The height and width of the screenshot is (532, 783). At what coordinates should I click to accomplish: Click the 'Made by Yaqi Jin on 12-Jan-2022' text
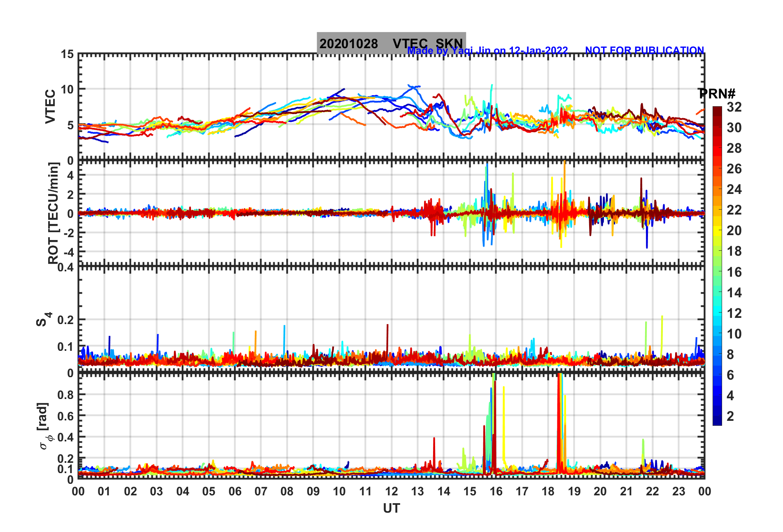pyautogui.click(x=487, y=51)
